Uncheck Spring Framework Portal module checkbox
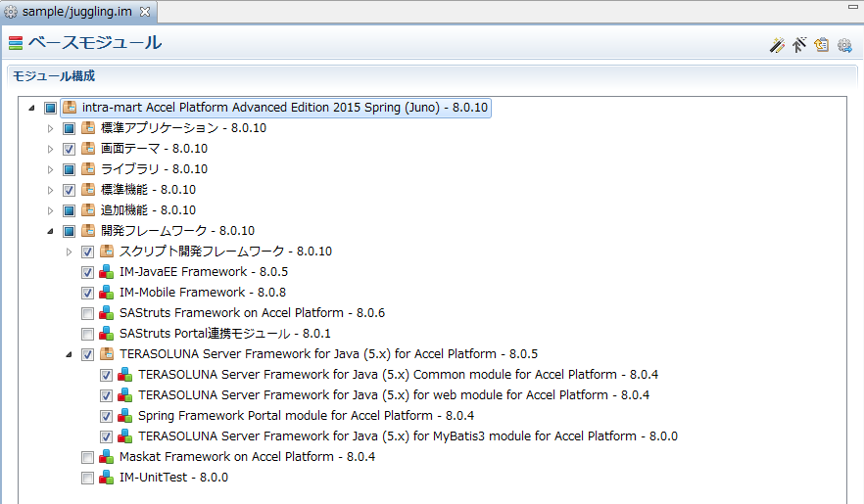This screenshot has height=504, width=864. pos(107,416)
